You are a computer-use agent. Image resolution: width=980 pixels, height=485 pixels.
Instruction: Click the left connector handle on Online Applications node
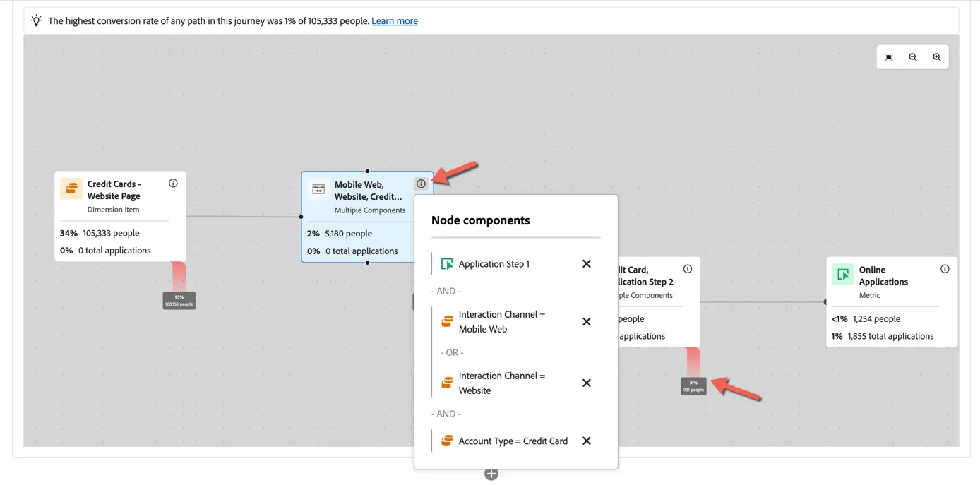pos(826,302)
